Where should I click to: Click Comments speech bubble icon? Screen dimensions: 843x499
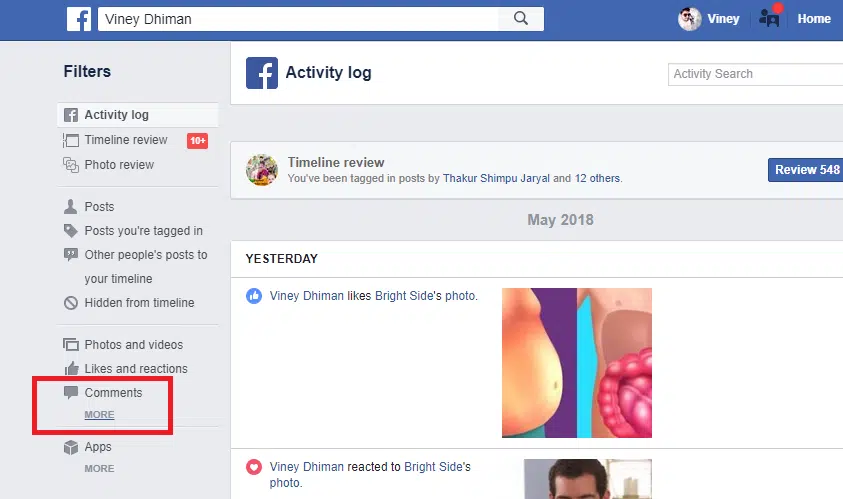70,393
